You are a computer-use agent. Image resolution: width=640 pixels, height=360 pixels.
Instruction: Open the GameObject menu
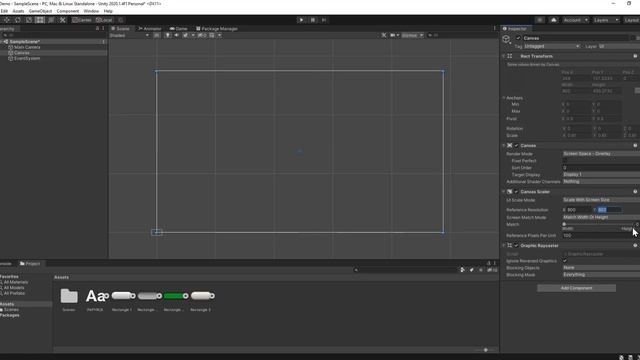coord(40,11)
